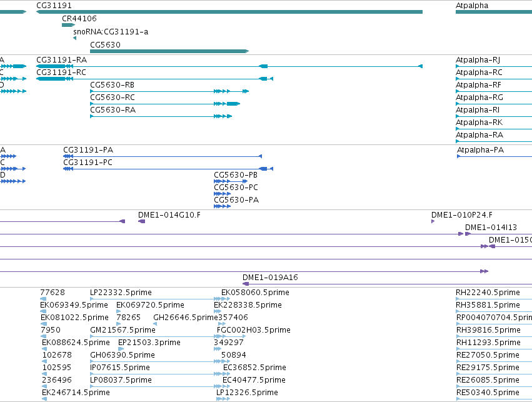
Task: Click the EK058060.5prime EST label
Action: point(255,293)
